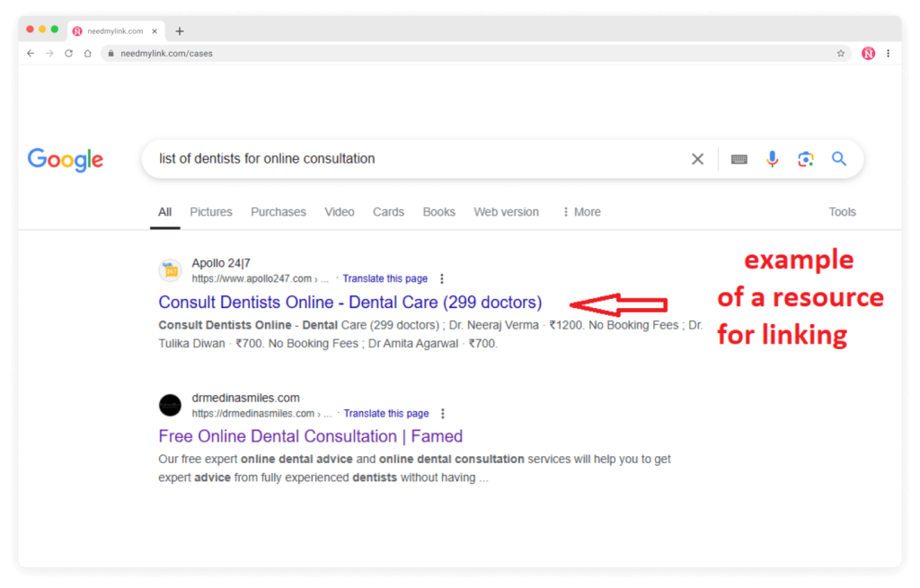Click the magnifying glass to search
920x588 pixels.
click(x=838, y=158)
